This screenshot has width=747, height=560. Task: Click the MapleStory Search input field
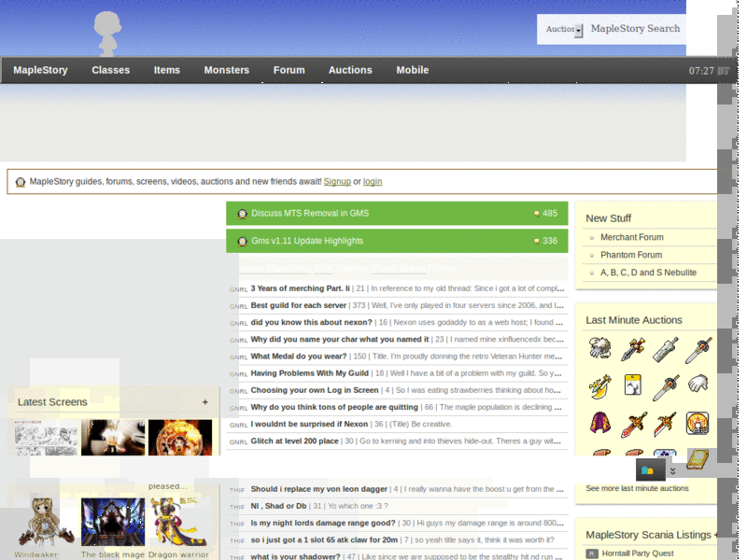pyautogui.click(x=636, y=29)
